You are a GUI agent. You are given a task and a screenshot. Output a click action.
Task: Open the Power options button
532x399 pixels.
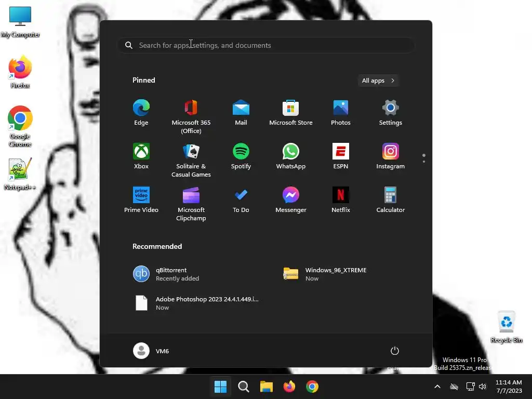coord(395,351)
